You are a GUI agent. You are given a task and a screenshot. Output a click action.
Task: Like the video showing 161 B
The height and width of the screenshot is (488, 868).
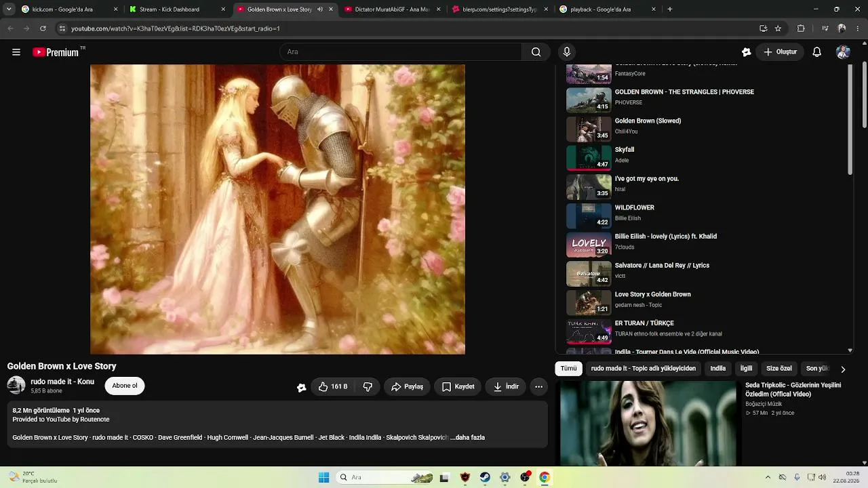pos(333,387)
